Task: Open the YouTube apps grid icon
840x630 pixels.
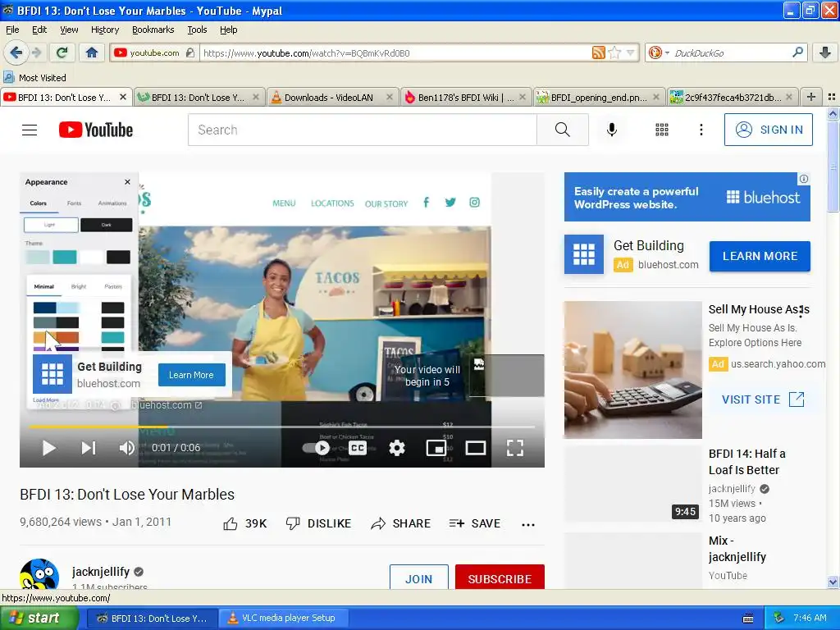Action: [662, 130]
